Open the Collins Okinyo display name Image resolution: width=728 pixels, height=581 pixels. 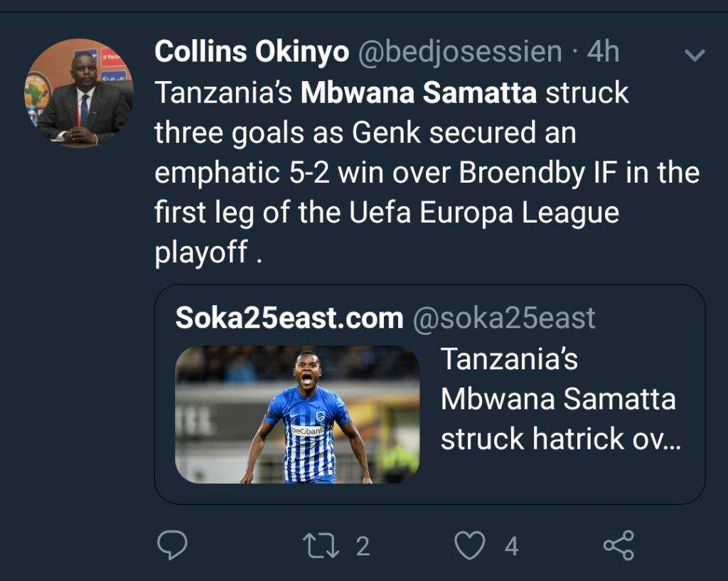coord(252,51)
